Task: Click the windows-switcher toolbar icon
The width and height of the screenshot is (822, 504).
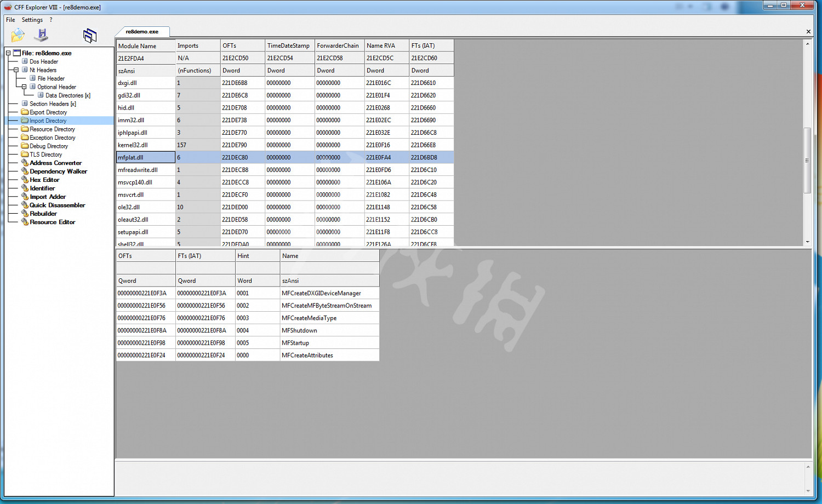Action: [89, 35]
